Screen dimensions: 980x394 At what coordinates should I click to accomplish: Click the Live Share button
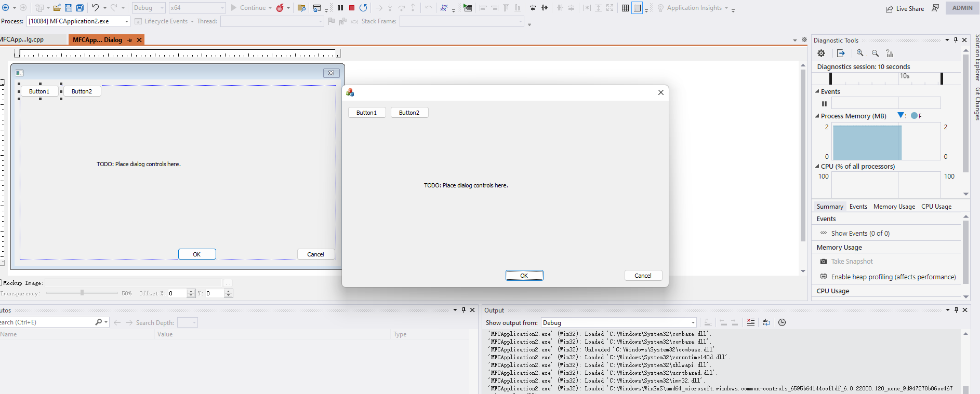tap(905, 8)
